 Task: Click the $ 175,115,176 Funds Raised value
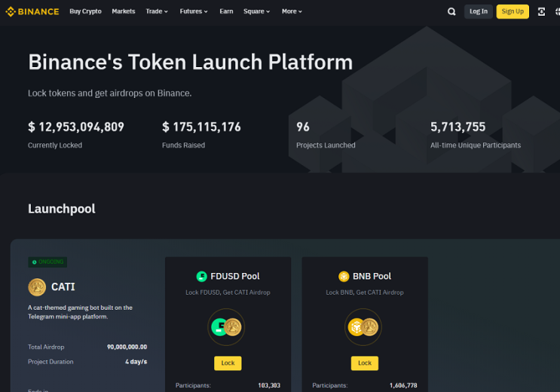tap(201, 127)
